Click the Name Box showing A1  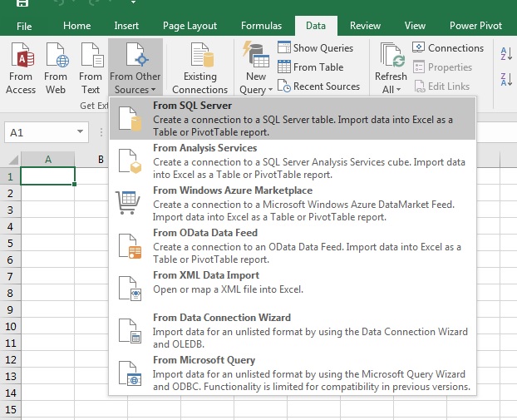click(x=47, y=132)
